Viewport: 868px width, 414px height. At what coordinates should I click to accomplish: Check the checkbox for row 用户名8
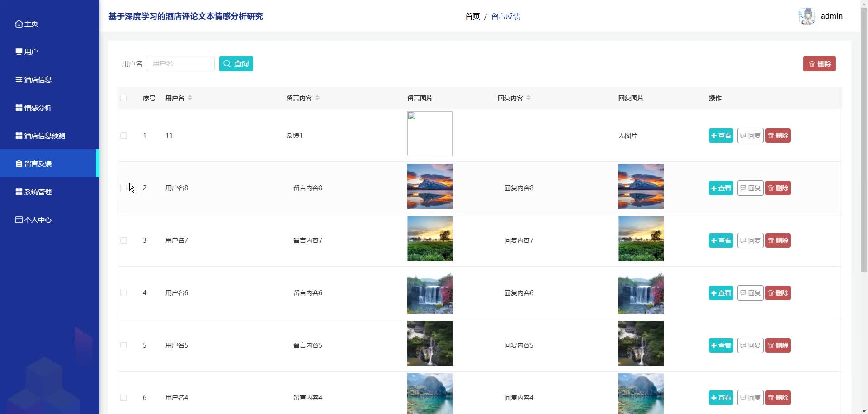124,188
